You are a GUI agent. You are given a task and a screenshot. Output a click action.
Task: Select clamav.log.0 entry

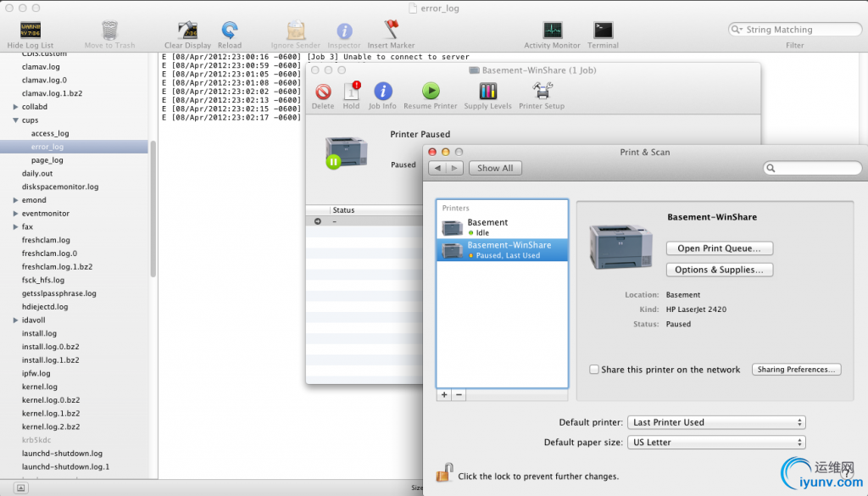44,80
